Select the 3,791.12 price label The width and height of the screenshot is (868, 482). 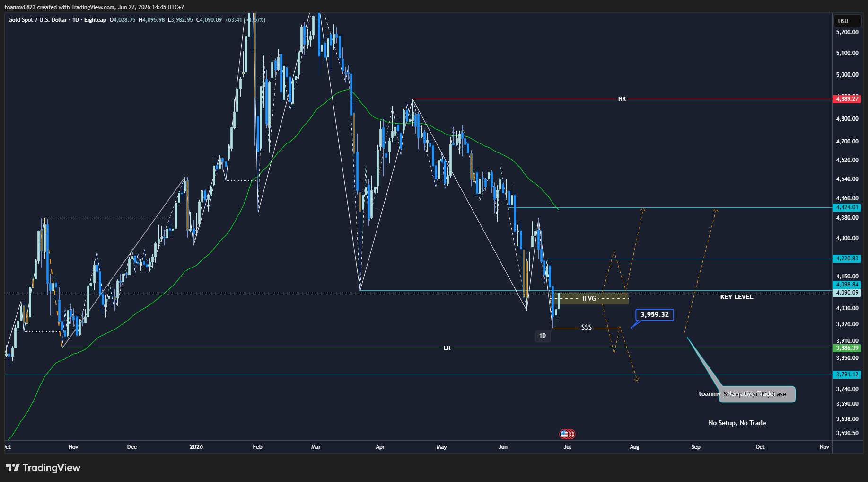pos(847,375)
